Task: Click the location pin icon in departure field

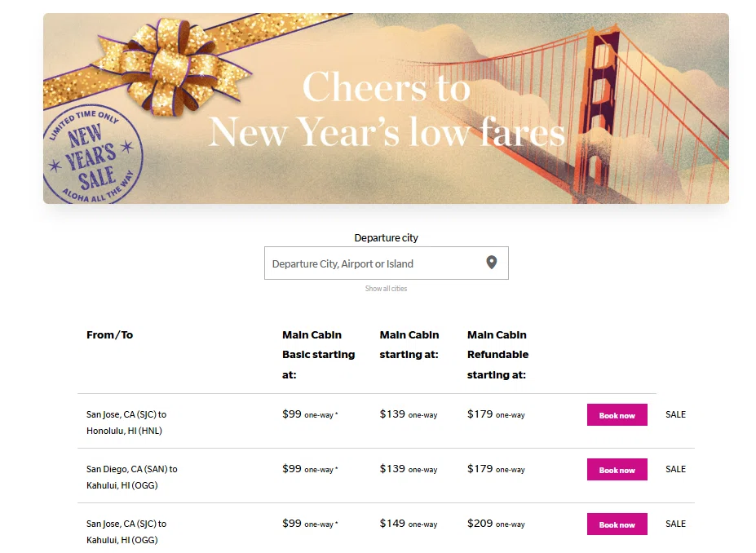Action: 491,263
